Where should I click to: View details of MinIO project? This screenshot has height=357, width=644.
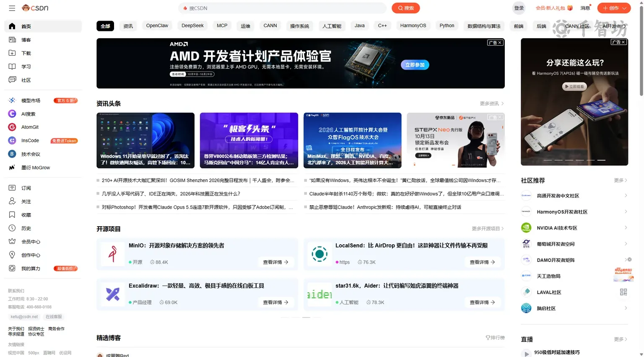point(275,262)
